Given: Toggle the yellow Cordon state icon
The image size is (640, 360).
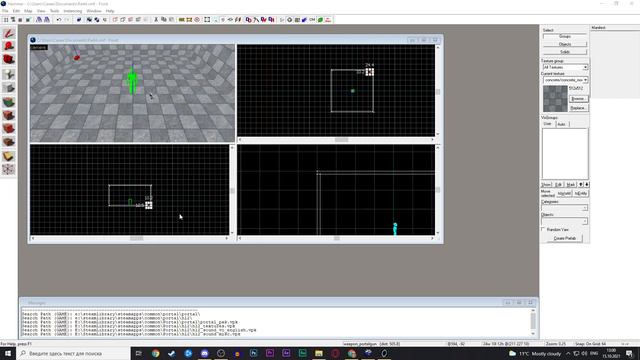Looking at the screenshot, I should [x=182, y=20].
